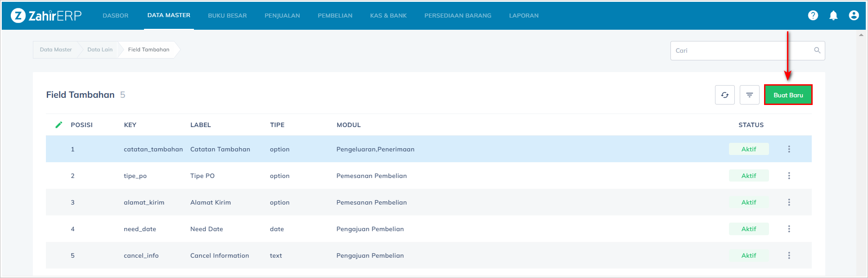Open the Kas & Bank menu
This screenshot has width=868, height=278.
[x=388, y=16]
